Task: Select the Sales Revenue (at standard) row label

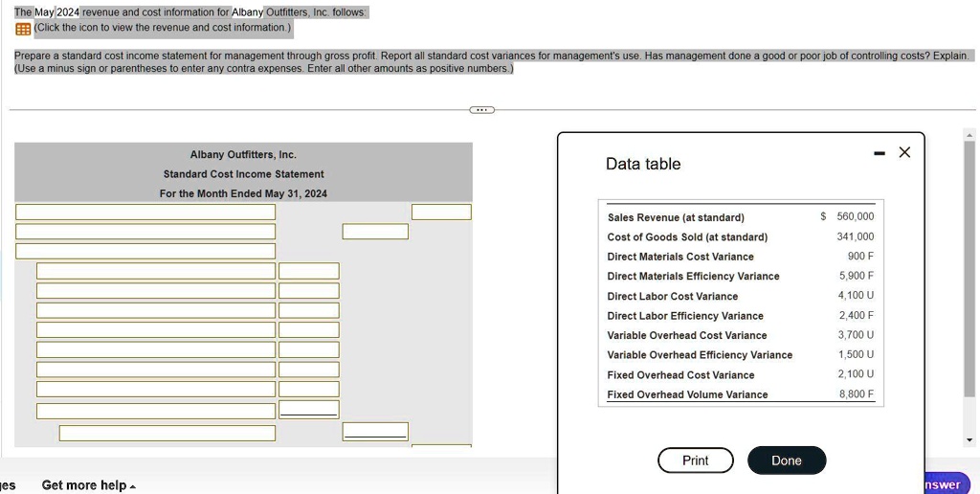Action: click(x=676, y=217)
